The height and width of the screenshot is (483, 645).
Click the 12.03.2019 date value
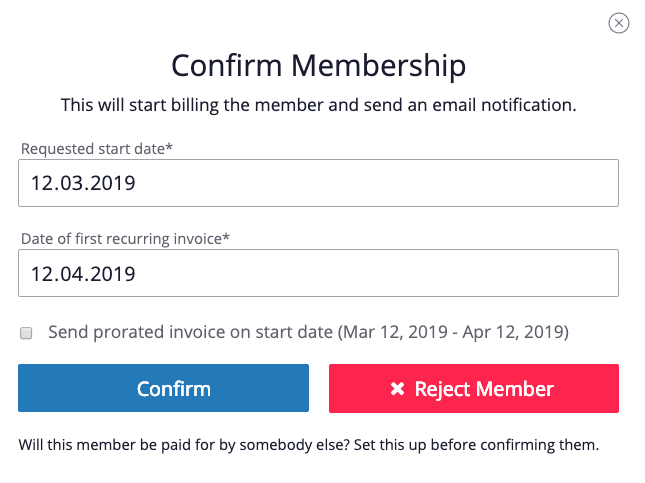click(83, 183)
